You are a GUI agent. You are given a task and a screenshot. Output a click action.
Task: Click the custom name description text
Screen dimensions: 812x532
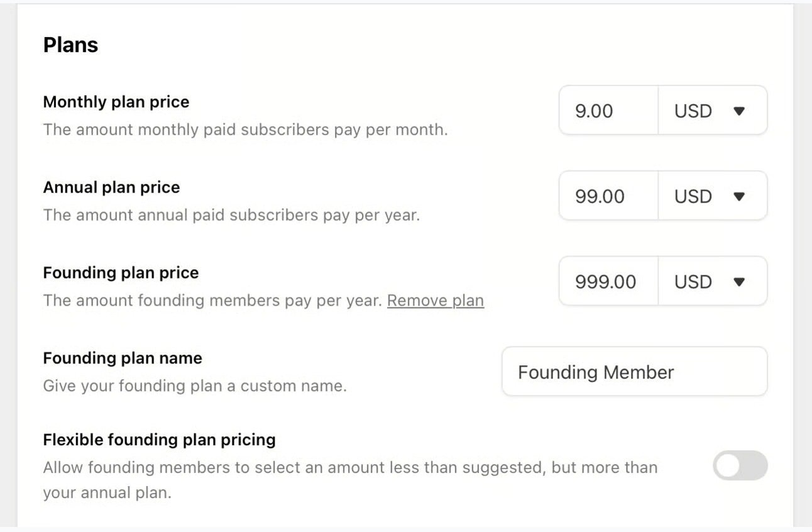(x=194, y=385)
